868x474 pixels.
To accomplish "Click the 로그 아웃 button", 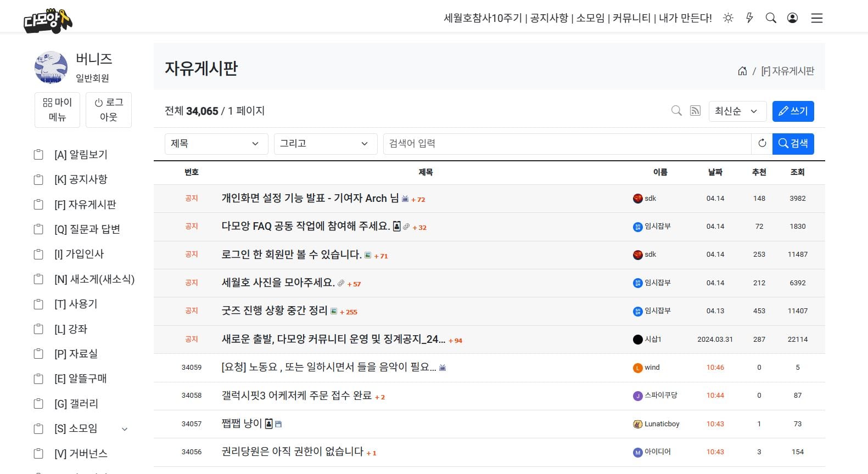I will pyautogui.click(x=109, y=110).
